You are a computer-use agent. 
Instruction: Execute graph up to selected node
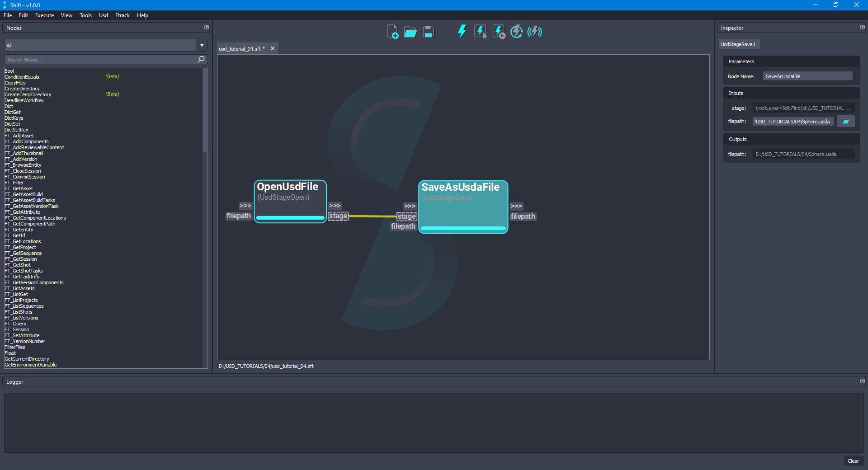pyautogui.click(x=498, y=32)
